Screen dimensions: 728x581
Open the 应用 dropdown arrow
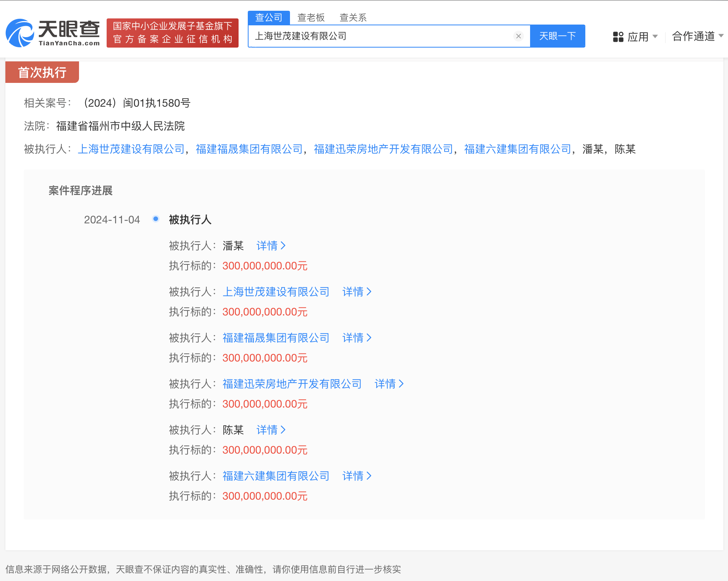[x=655, y=36]
